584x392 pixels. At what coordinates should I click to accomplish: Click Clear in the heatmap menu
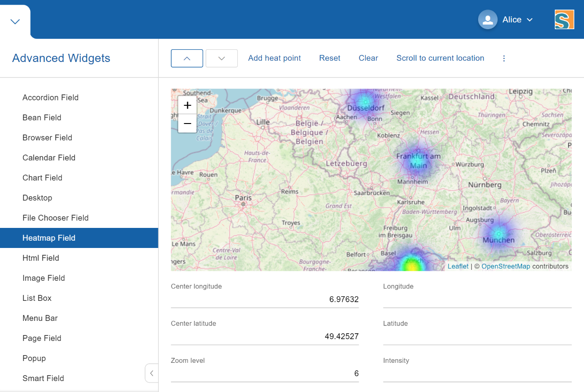[368, 58]
